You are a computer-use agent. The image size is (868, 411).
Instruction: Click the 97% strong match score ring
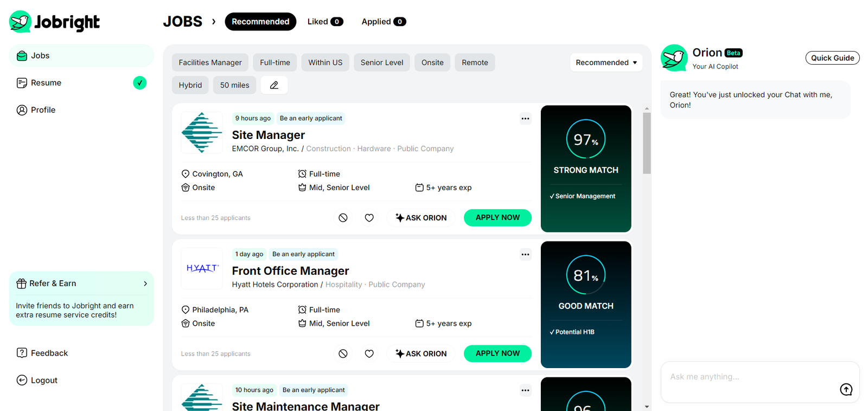(586, 139)
